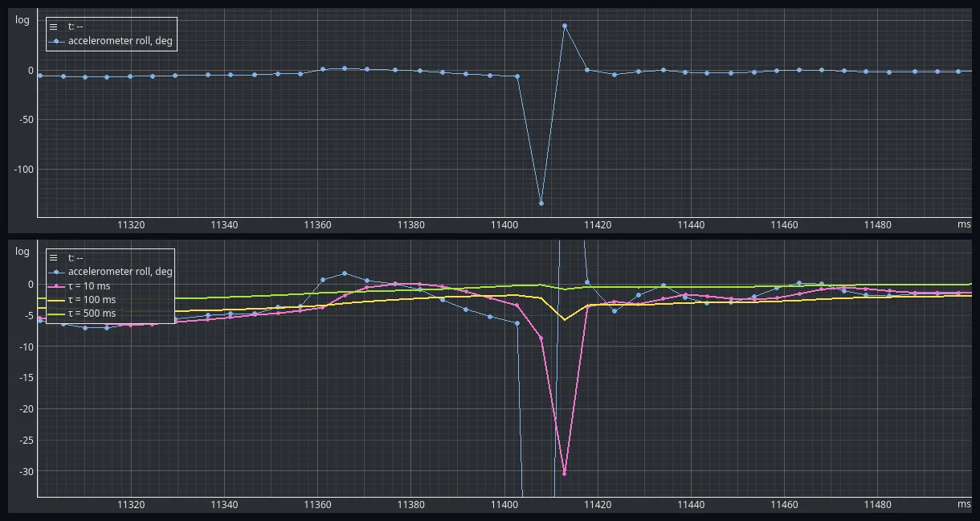Viewport: 980px width, 521px height.
Task: Click the 'accelerometer roll, deg' legend label in the bottom plot
Action: coord(120,272)
